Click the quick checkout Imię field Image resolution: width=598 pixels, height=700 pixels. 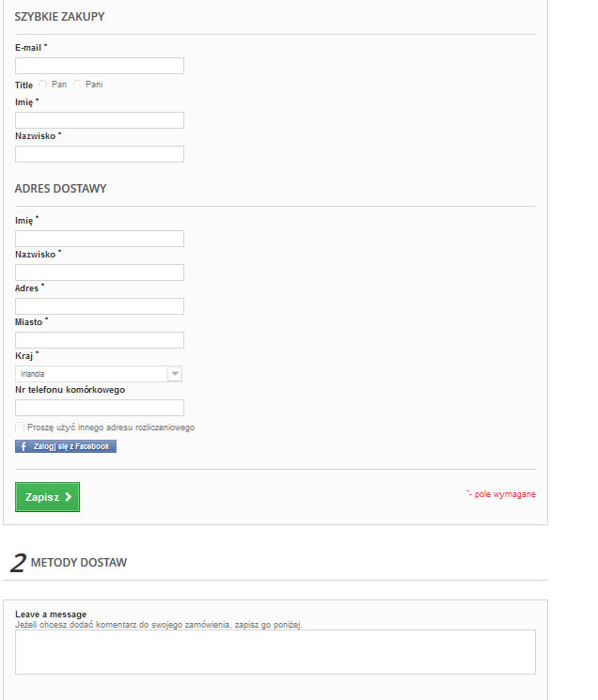point(100,120)
